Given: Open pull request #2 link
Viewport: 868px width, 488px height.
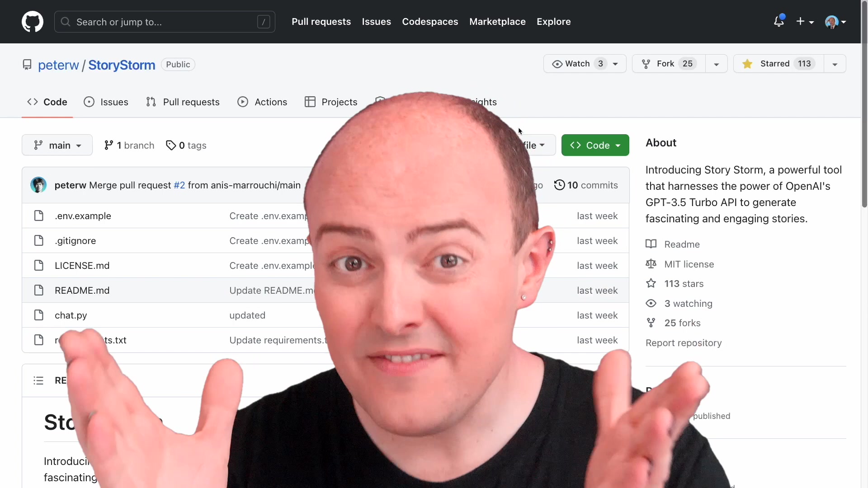Looking at the screenshot, I should pos(179,185).
